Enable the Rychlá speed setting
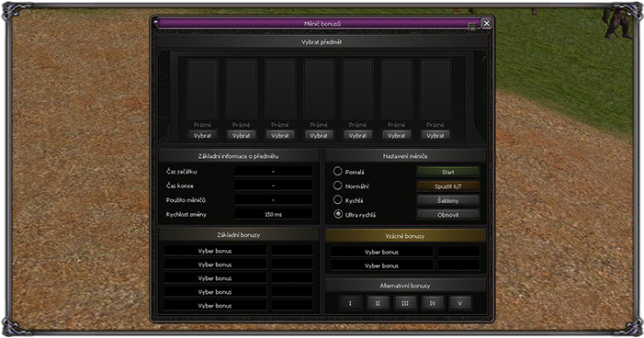This screenshot has width=644, height=338. coord(337,199)
